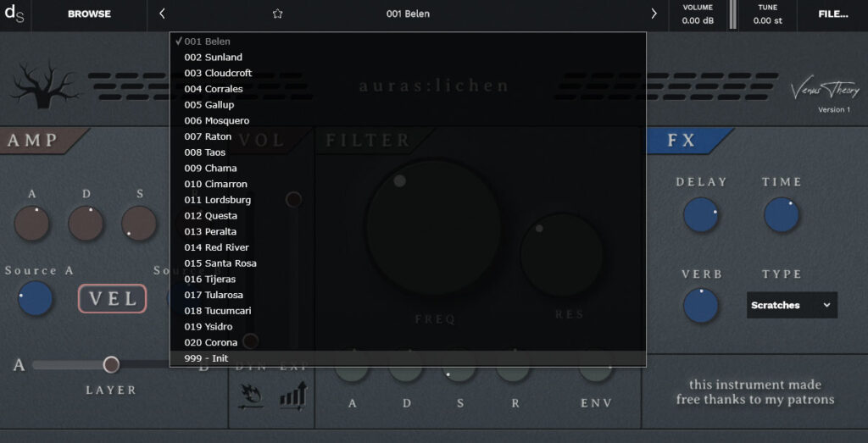Click the filter RES knob

click(562, 254)
